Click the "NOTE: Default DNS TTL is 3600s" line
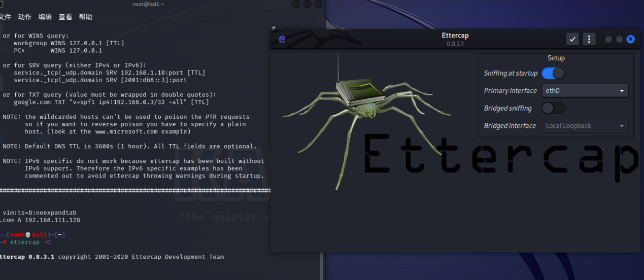This screenshot has height=280, width=644. (130, 146)
